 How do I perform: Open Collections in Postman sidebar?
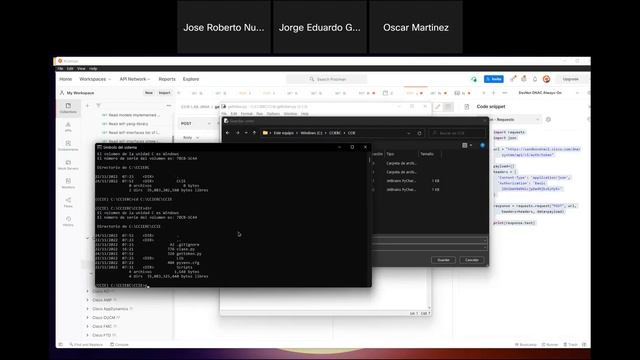(68, 108)
